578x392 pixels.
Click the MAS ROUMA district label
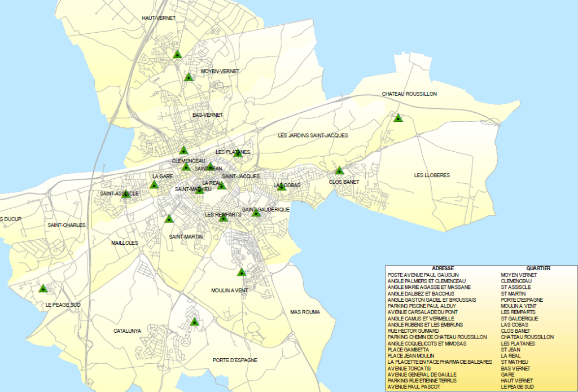tap(305, 312)
